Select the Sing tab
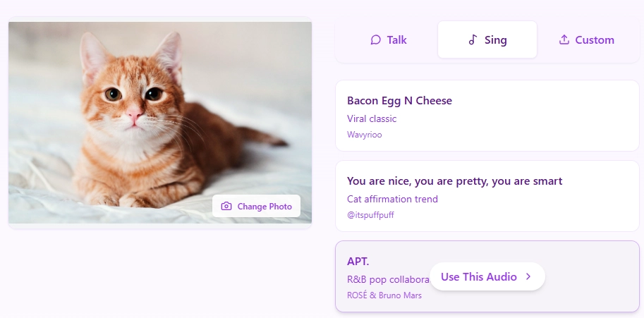Viewport: 644px width, 318px height. pyautogui.click(x=487, y=40)
